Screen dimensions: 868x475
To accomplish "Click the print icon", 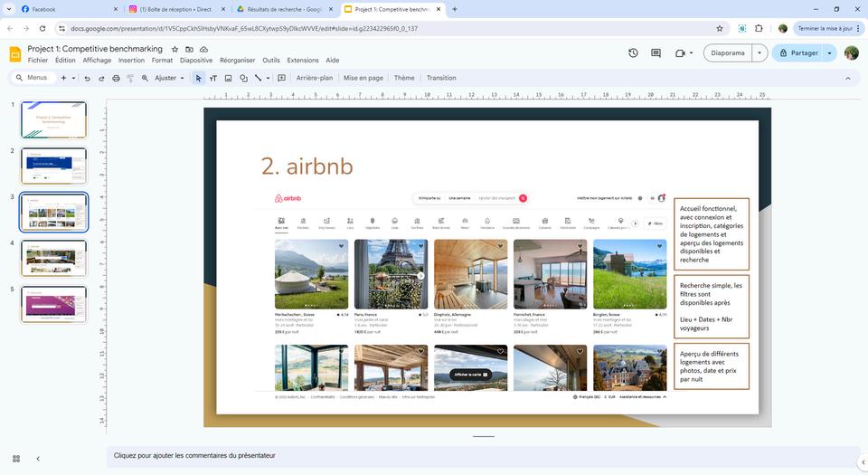I will coord(116,78).
